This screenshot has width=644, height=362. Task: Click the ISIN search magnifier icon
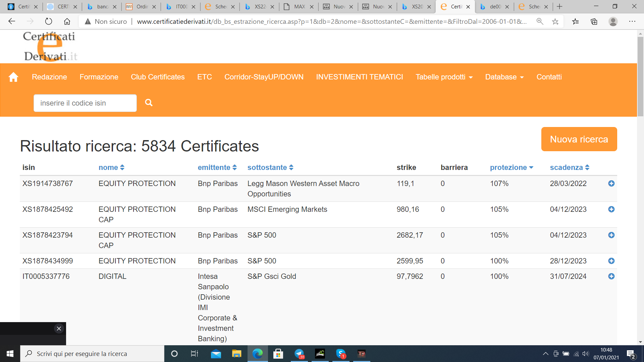pyautogui.click(x=149, y=103)
